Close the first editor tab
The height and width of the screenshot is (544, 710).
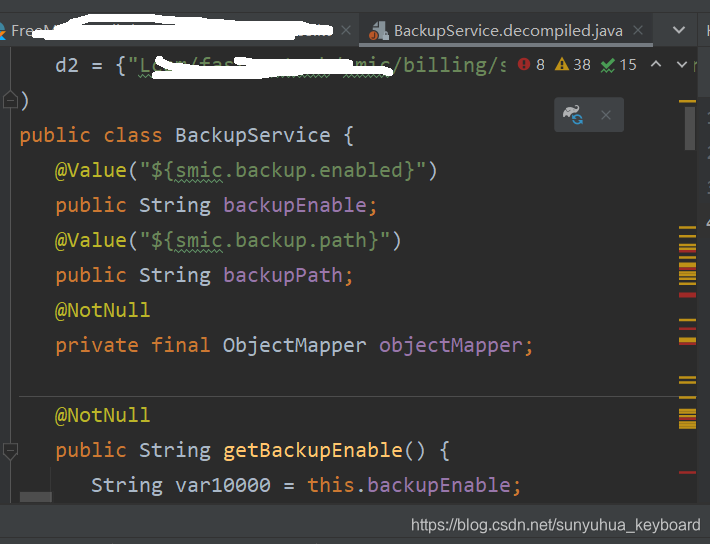(346, 30)
